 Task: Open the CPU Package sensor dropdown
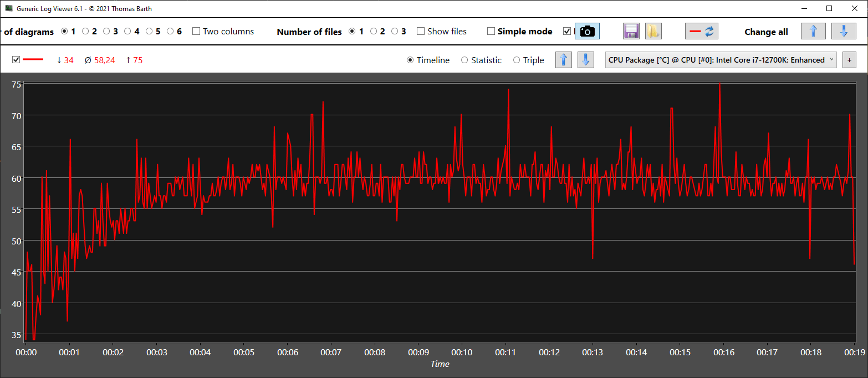[721, 60]
